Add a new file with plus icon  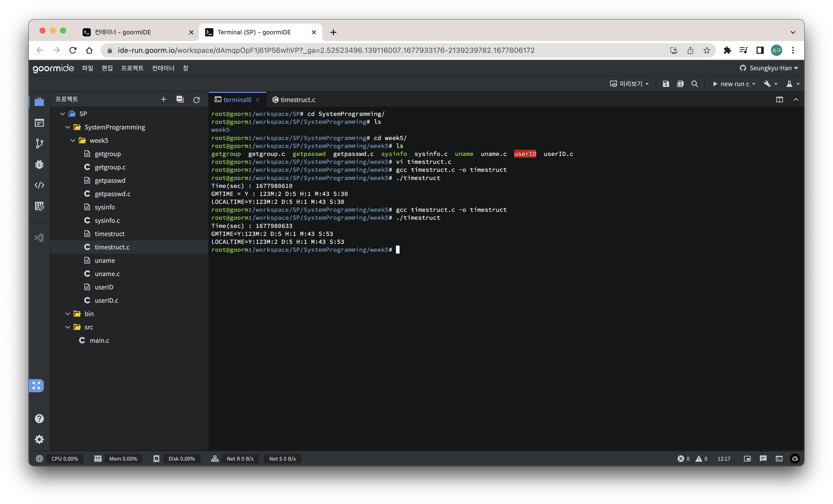click(x=164, y=99)
